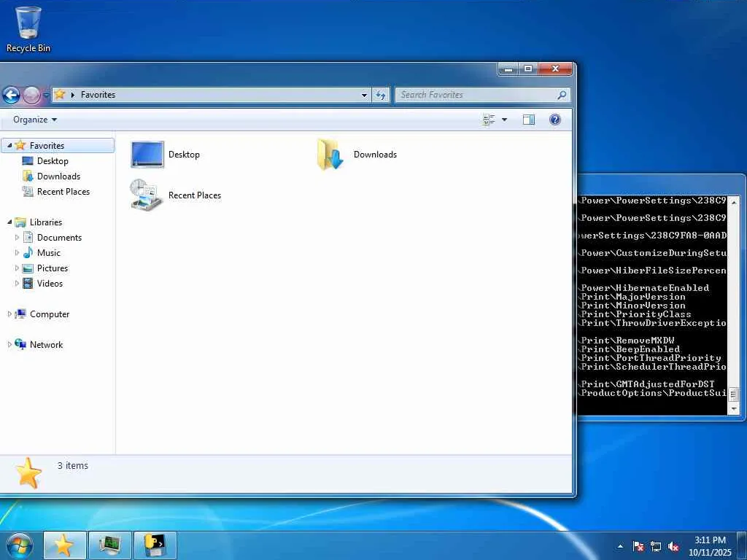
Task: Click 'Power\HibernateEnabled' line in console window
Action: tap(645, 287)
